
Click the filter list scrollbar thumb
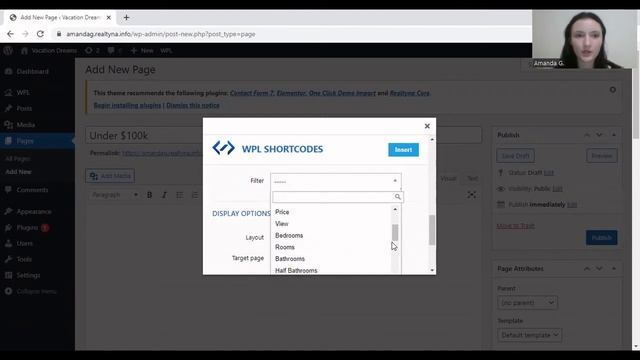[x=395, y=233]
